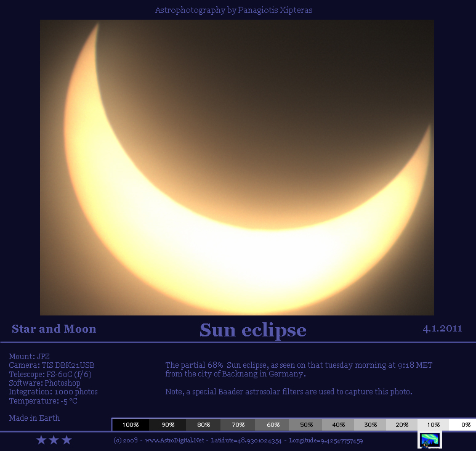Click the 'Star and Moon' category heading
The image size is (476, 451).
(54, 329)
